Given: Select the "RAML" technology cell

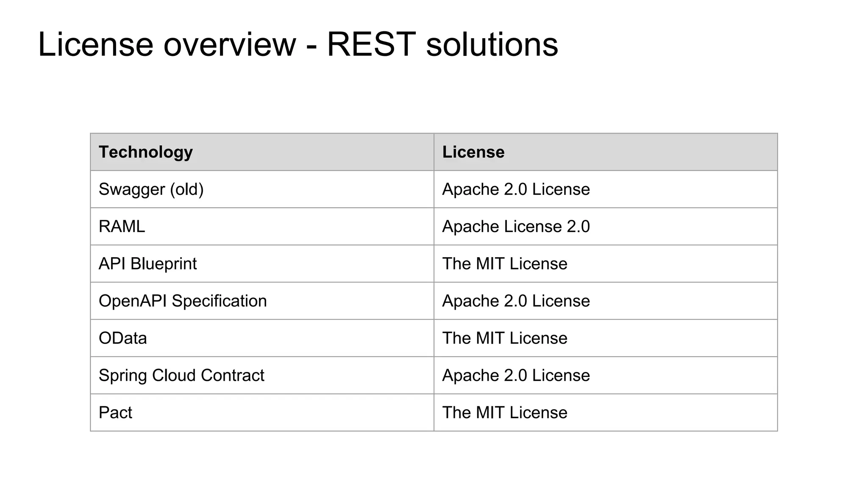Looking at the screenshot, I should pyautogui.click(x=122, y=227).
